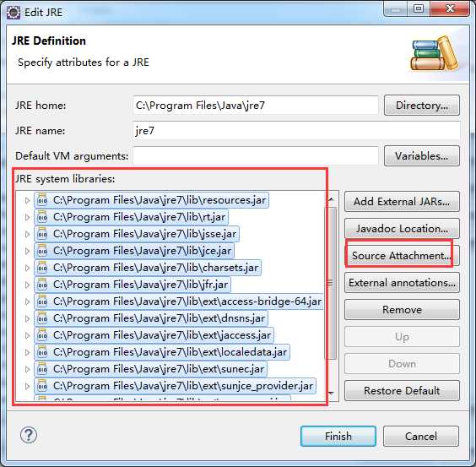Expand the dnsns.jar tree node
Screen dimensions: 476x467
(x=27, y=318)
